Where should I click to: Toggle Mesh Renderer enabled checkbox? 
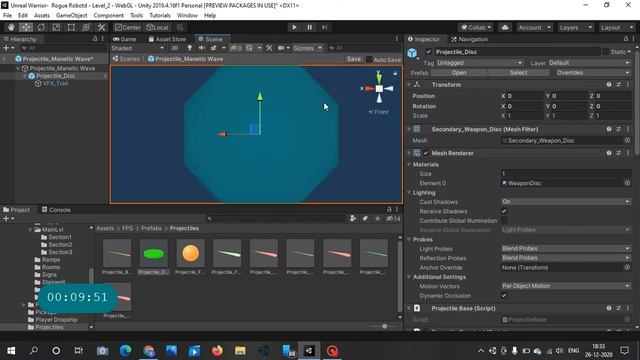pos(426,153)
